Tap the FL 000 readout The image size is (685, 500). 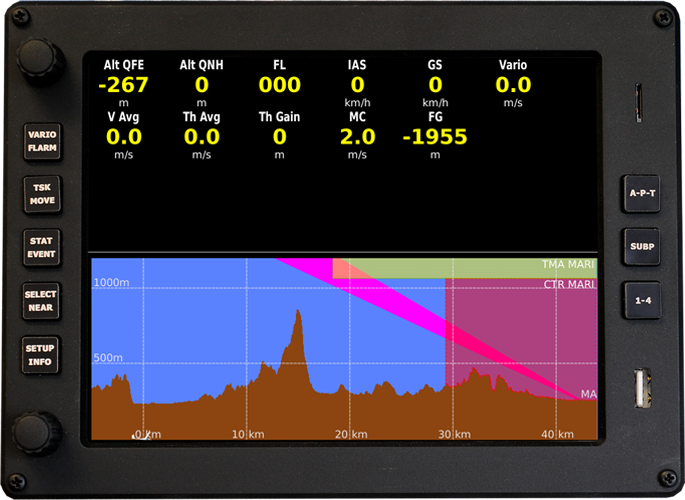point(280,83)
